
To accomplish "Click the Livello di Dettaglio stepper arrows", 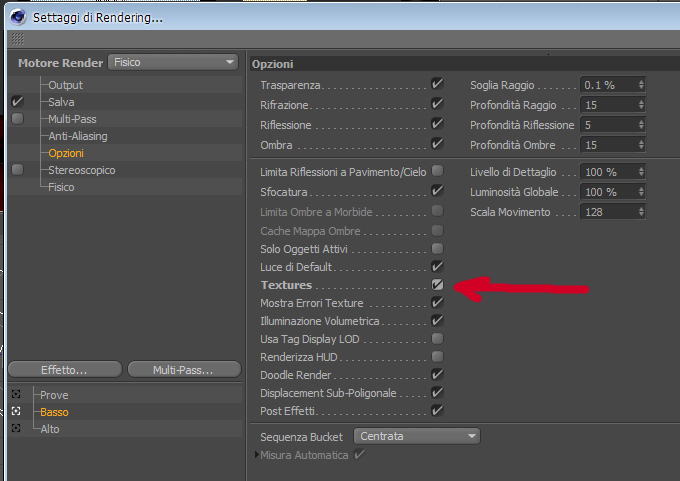I will click(x=641, y=172).
